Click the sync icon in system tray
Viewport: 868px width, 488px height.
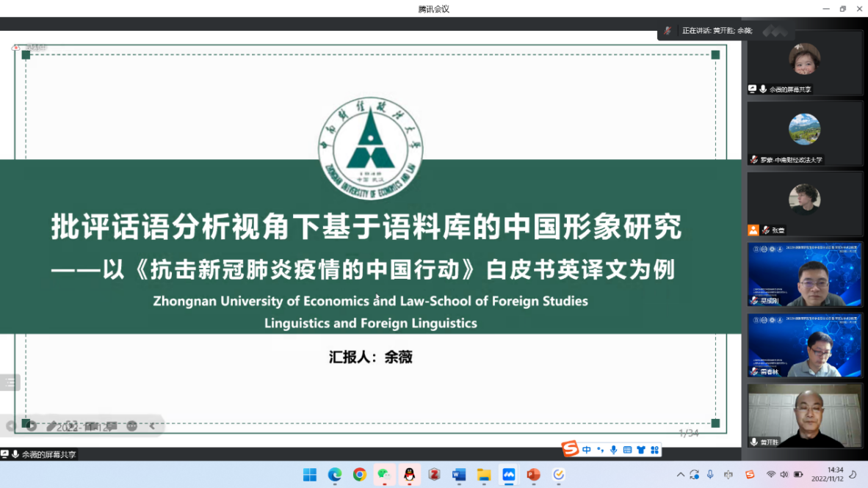click(694, 475)
